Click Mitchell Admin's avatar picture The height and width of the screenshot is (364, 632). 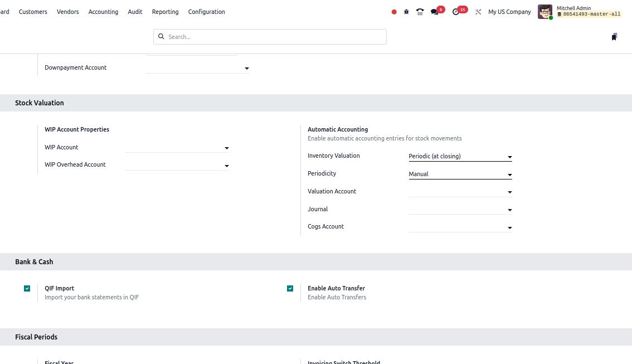545,12
